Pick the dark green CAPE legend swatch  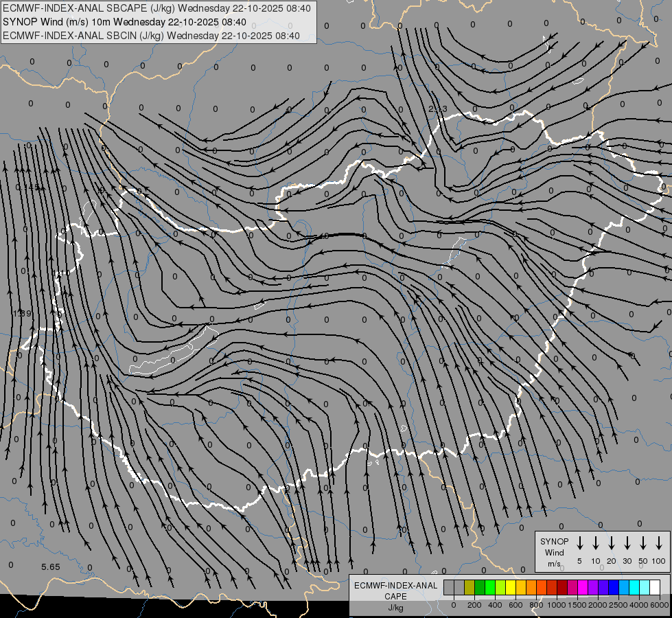(x=480, y=587)
